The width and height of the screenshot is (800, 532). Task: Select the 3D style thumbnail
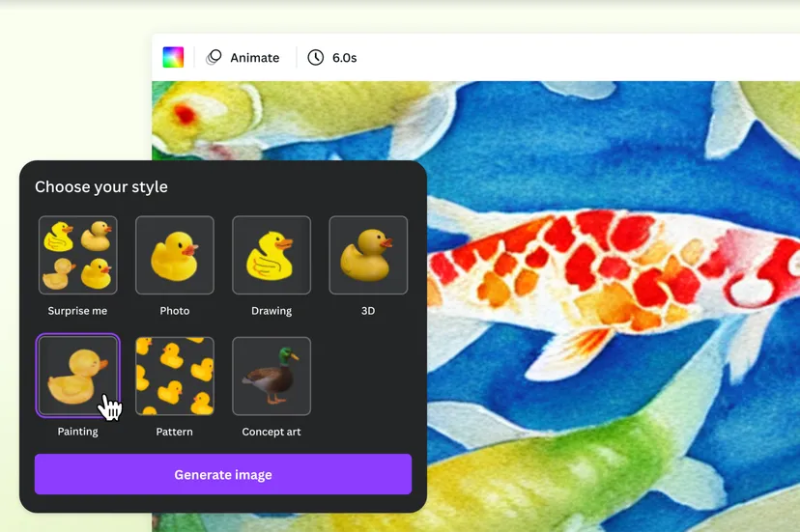click(368, 255)
